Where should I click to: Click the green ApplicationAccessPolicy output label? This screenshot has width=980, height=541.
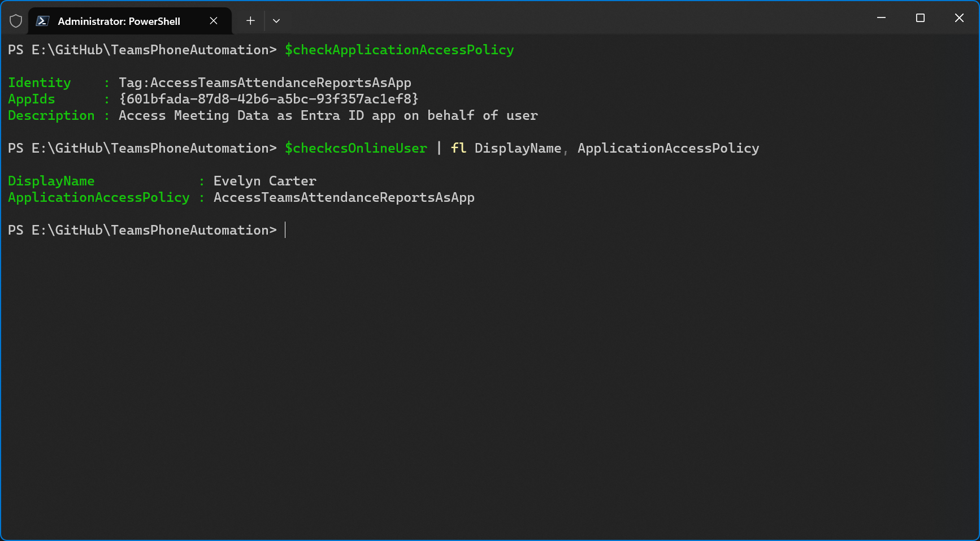click(x=99, y=197)
